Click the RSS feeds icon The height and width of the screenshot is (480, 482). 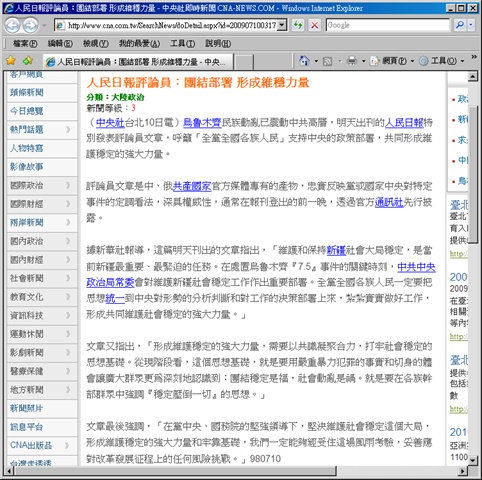click(328, 61)
